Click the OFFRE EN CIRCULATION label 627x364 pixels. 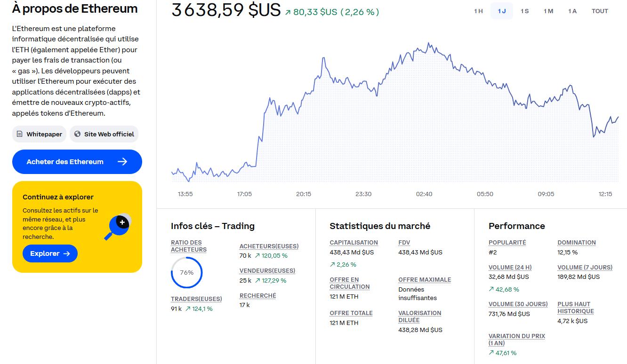(x=350, y=283)
